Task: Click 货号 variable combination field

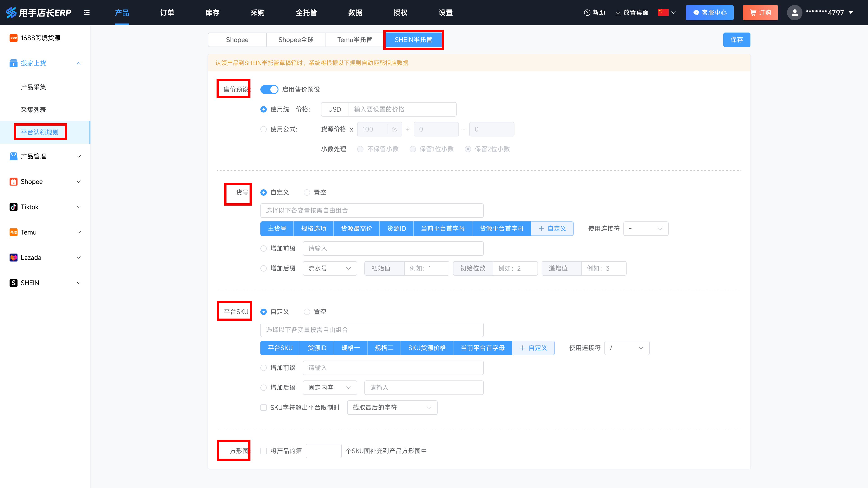Action: [372, 211]
